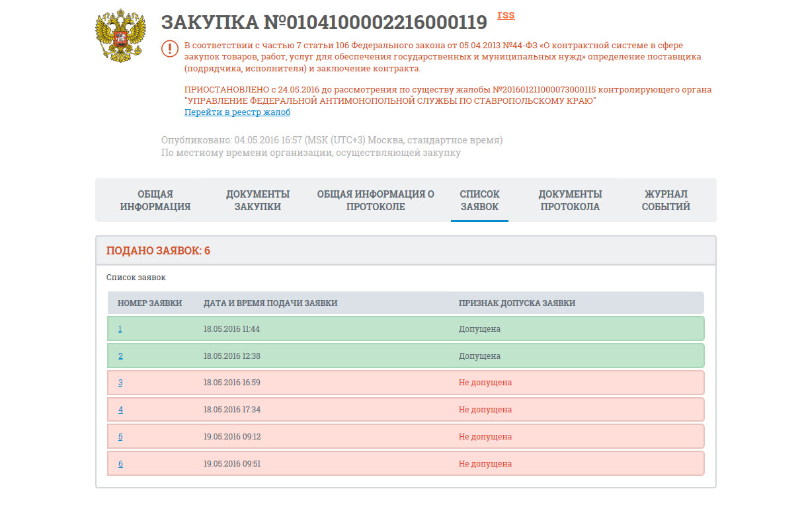
Task: Click the red exclamation warning icon
Action: tap(170, 48)
